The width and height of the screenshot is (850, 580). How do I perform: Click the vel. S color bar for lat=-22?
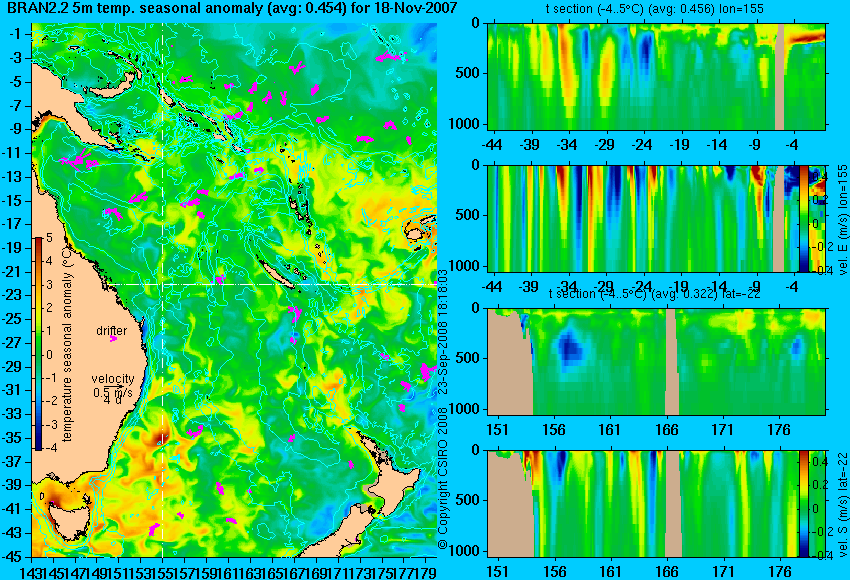(x=804, y=504)
